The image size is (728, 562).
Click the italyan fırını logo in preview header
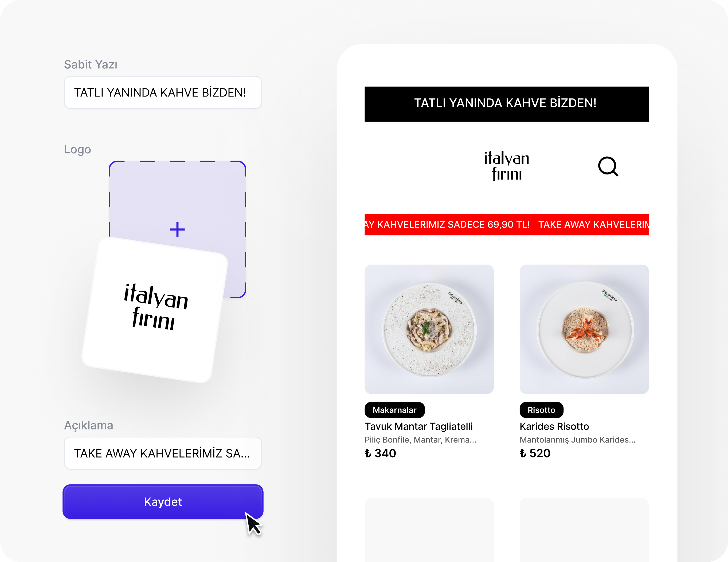507,166
